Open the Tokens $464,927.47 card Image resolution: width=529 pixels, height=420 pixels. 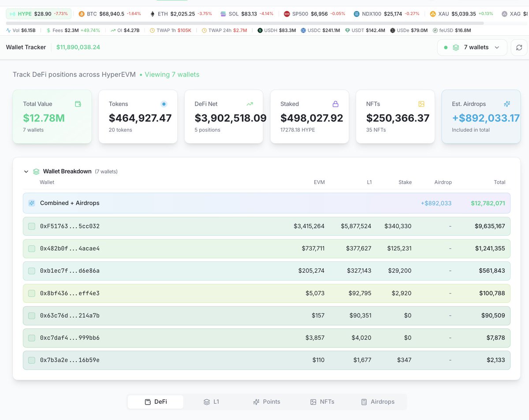tap(138, 117)
